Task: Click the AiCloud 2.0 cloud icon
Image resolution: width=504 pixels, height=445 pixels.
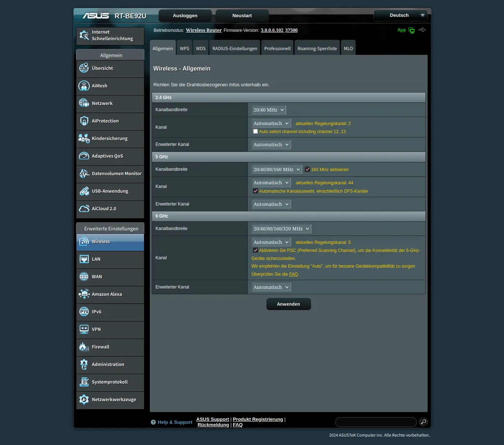Action: tap(84, 209)
